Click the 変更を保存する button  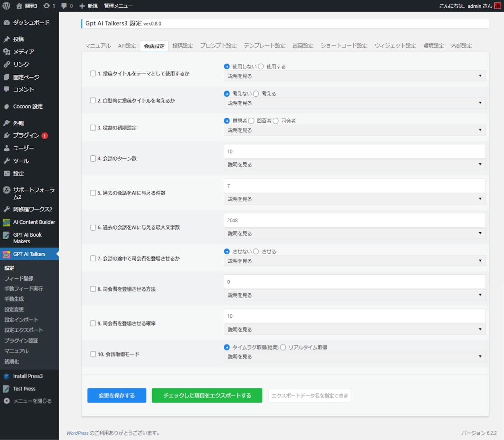[x=117, y=395]
